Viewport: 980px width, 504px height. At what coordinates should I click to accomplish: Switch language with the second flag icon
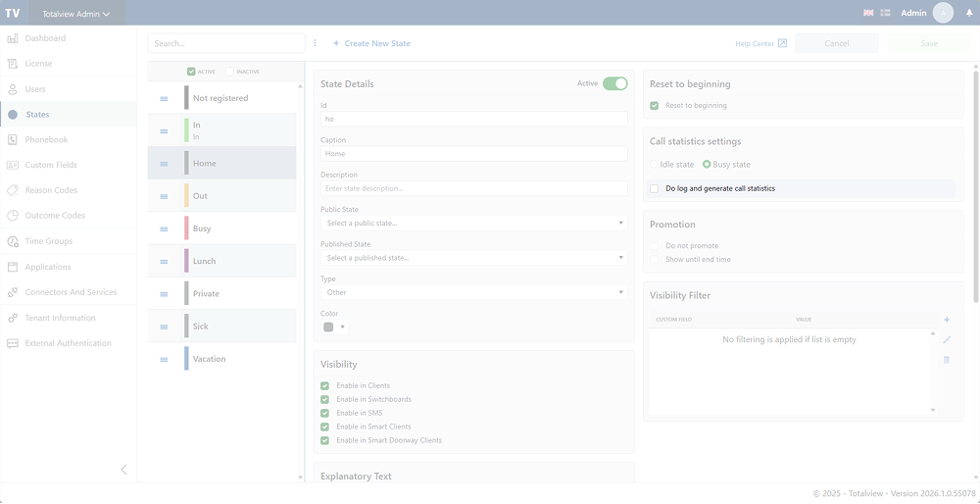tap(885, 13)
